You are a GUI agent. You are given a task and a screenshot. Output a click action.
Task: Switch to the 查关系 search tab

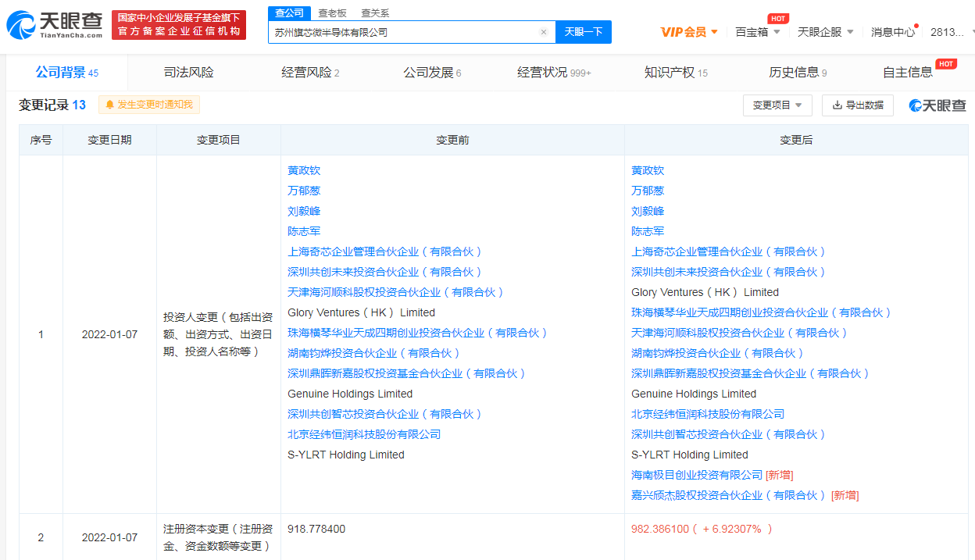pyautogui.click(x=375, y=13)
